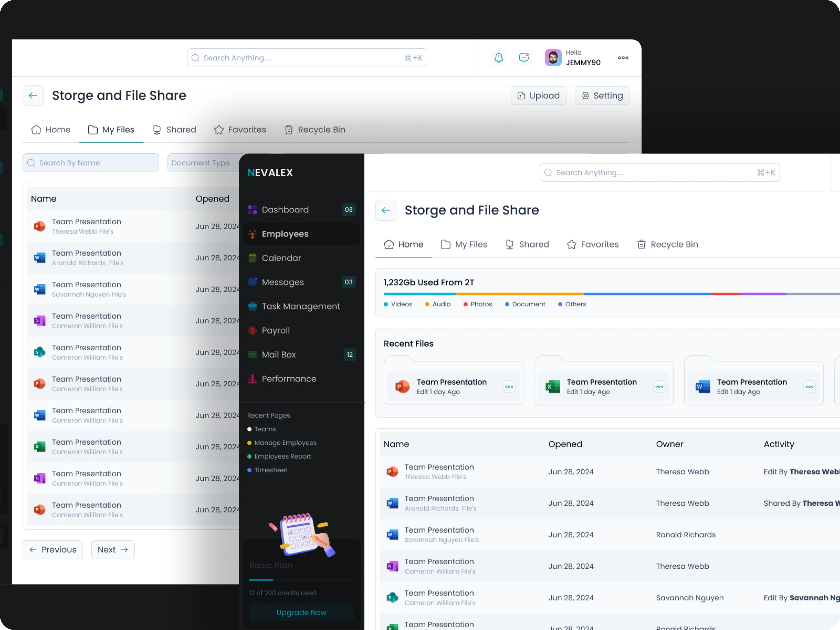Click the Word icon in the Recent Files card
840x630 pixels.
[702, 387]
